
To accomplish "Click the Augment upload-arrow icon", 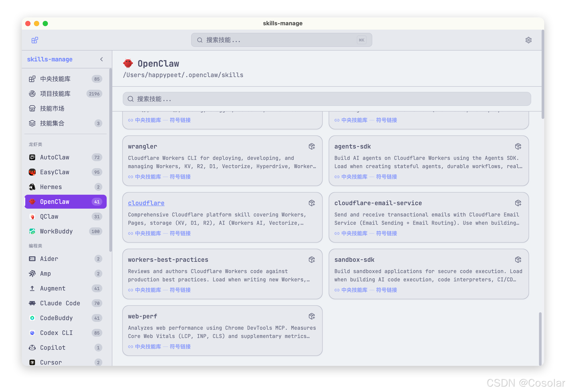I will [32, 288].
